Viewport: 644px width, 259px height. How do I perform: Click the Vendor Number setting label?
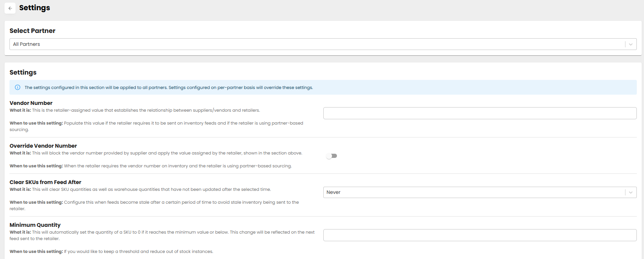click(31, 103)
